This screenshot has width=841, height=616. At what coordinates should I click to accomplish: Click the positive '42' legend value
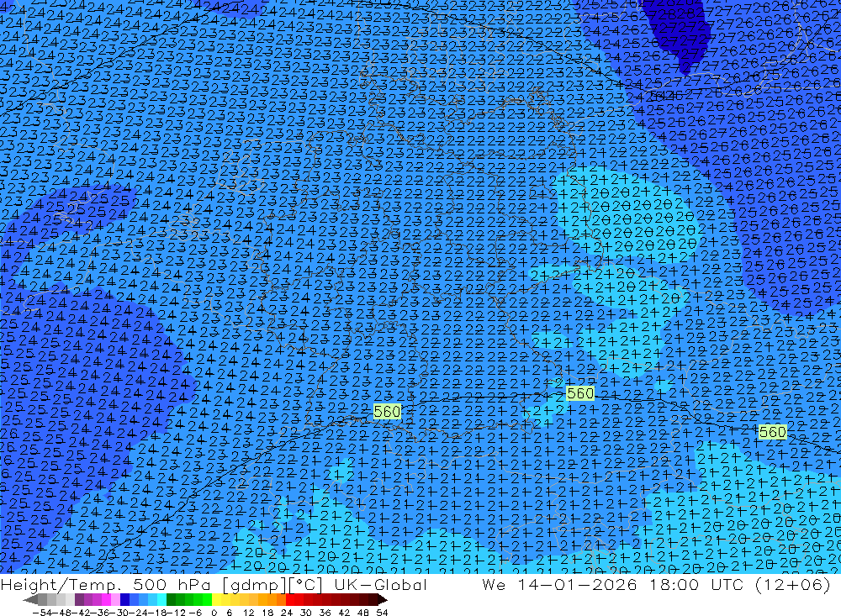(344, 613)
